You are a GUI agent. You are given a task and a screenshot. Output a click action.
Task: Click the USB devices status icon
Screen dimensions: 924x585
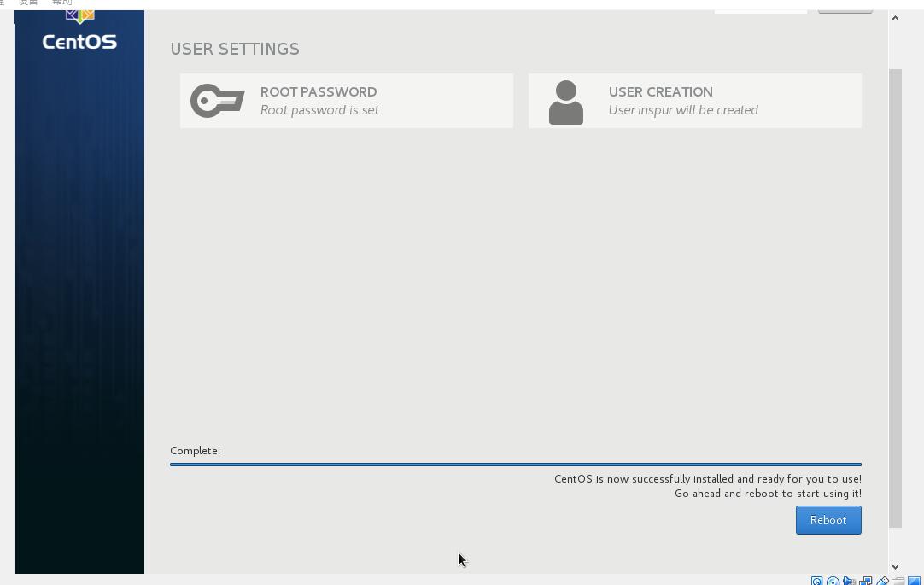tap(882, 582)
